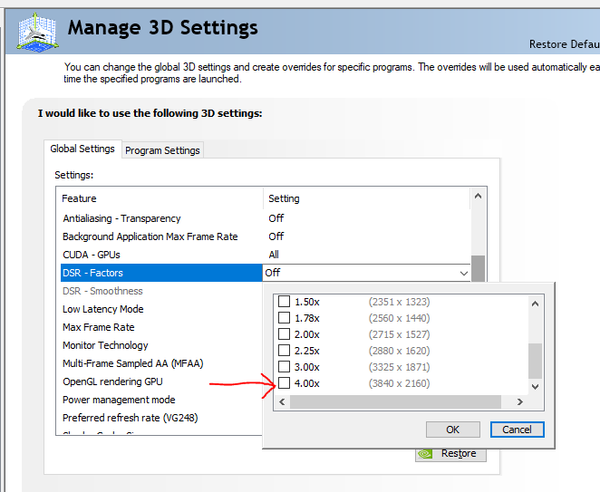Click the NVIDIA logo on Restore button

425,454
